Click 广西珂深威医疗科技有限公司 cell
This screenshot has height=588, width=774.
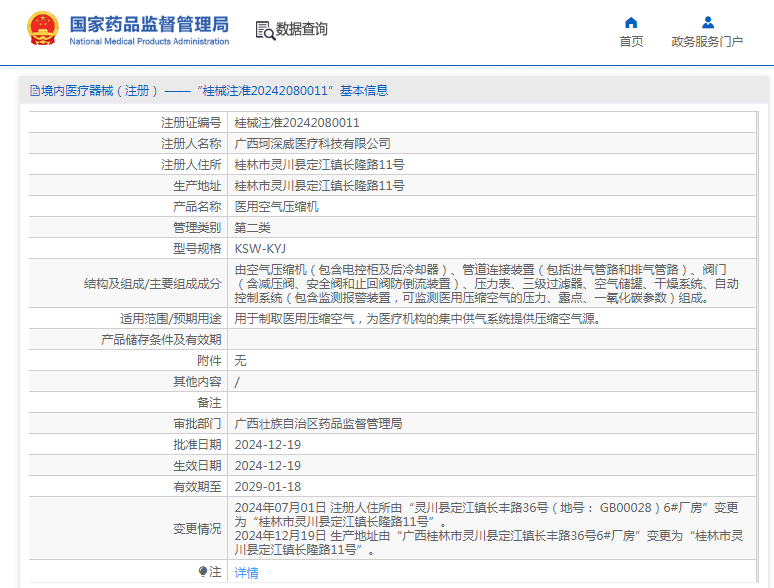pyautogui.click(x=312, y=144)
